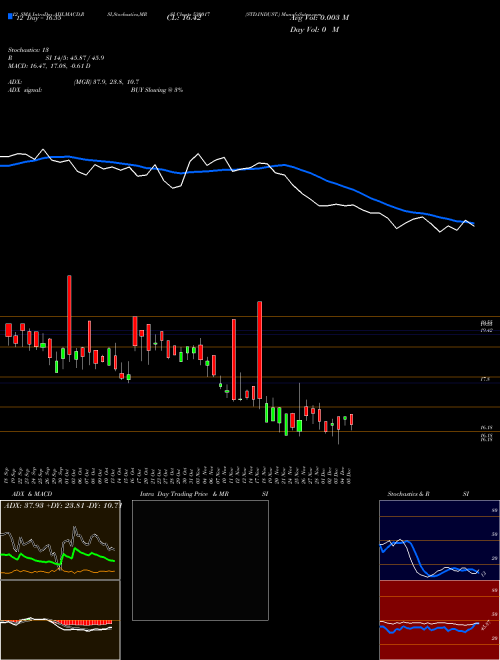
Task: Click the 'Stochastics: 13' reading
Action: pos(28,50)
